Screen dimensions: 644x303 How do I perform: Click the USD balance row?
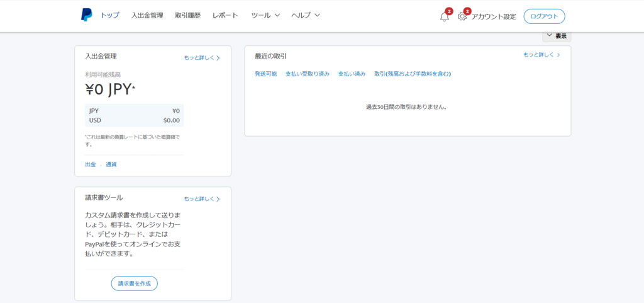(135, 120)
